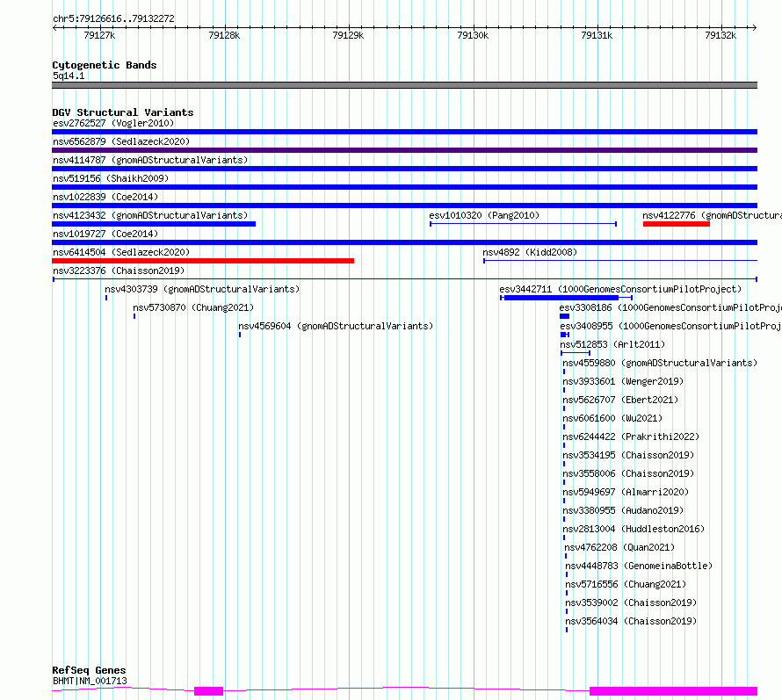Click the Cytogenetic Bands track title

click(105, 65)
